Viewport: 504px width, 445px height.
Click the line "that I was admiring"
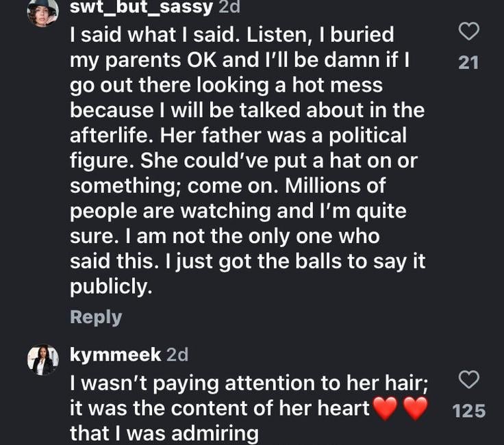point(164,433)
